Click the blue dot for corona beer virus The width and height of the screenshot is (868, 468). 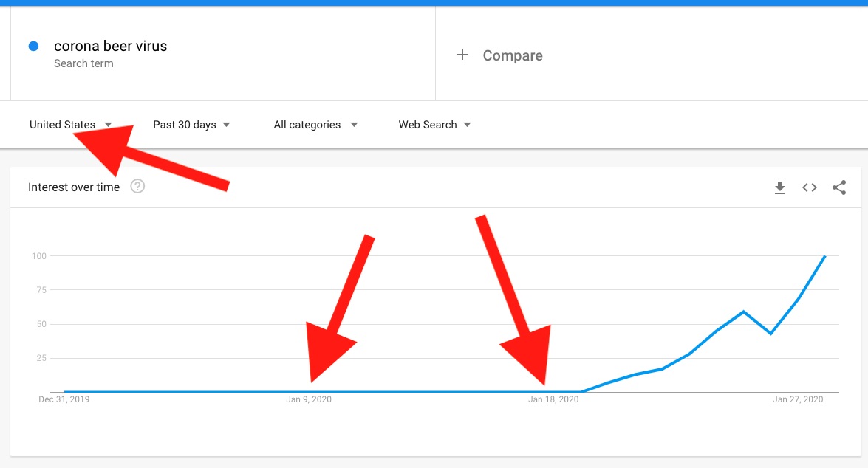click(x=34, y=47)
